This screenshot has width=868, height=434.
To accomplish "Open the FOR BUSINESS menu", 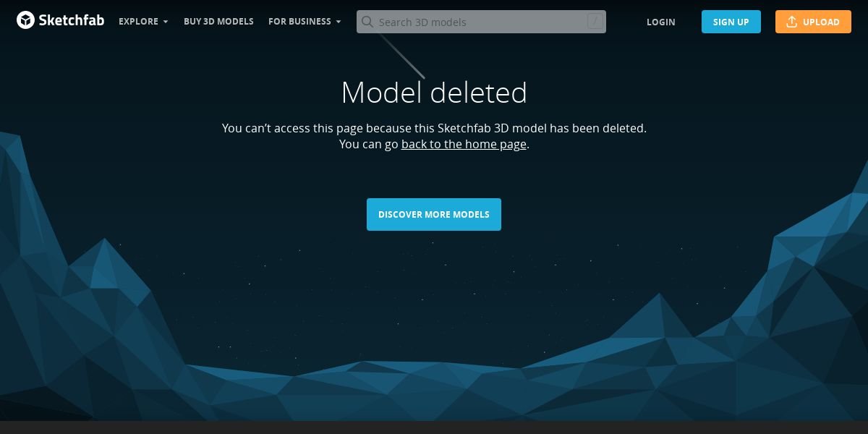I will [305, 22].
